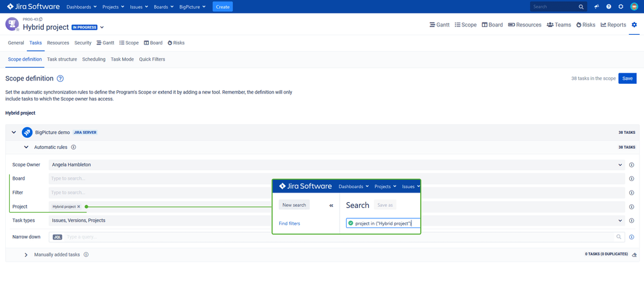Open the blue project settings gear

pos(634,24)
